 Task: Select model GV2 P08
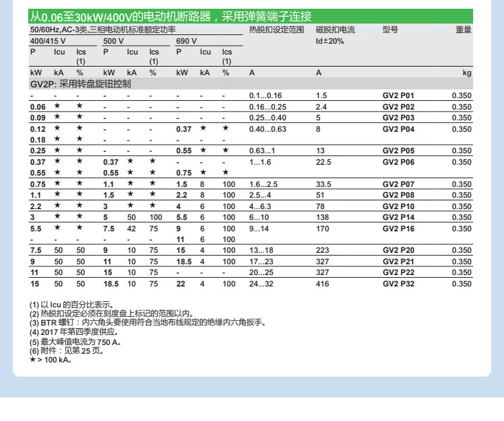pos(398,195)
